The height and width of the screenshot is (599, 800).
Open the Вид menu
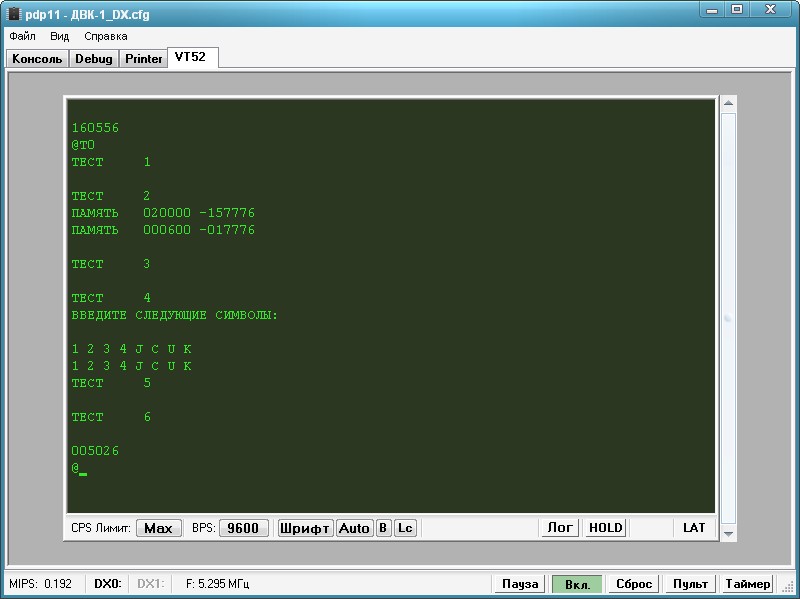point(60,36)
